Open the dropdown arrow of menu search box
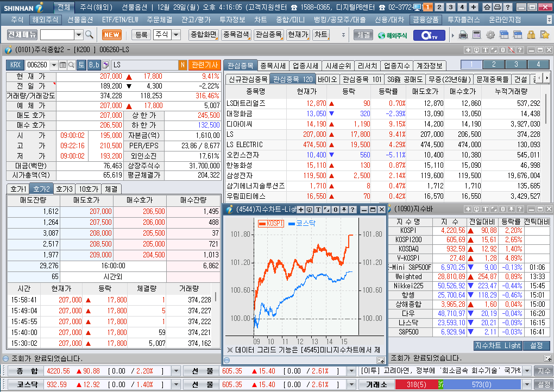This screenshot has width=554, height=392. (79, 35)
